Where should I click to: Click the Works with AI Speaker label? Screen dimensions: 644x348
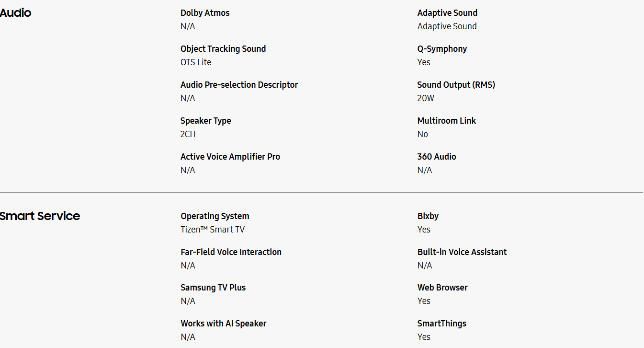(223, 324)
